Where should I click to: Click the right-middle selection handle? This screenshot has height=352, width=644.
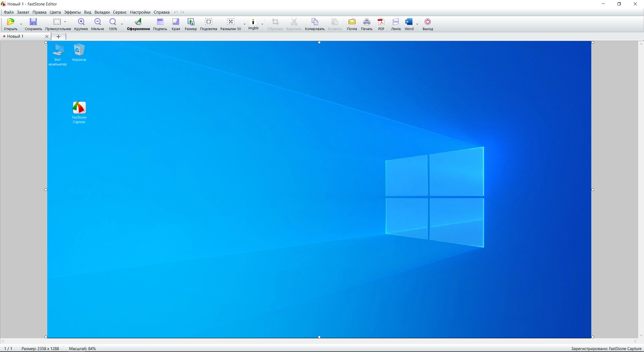pyautogui.click(x=593, y=190)
